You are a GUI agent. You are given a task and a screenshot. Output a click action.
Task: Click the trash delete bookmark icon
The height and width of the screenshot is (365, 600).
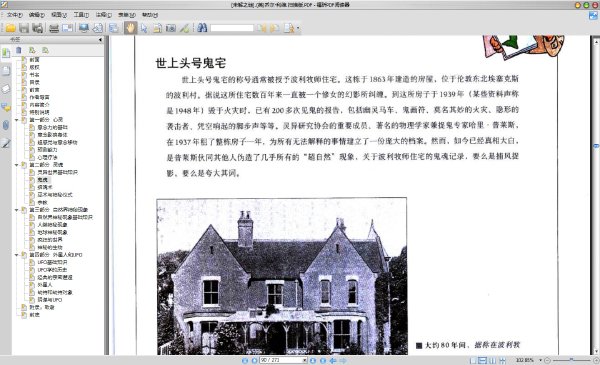[x=19, y=50]
